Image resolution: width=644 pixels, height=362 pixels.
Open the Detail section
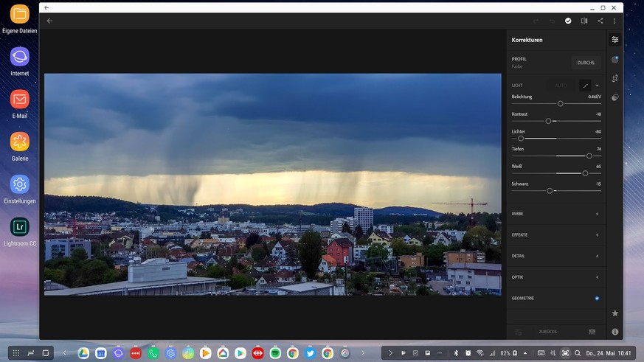click(x=597, y=256)
